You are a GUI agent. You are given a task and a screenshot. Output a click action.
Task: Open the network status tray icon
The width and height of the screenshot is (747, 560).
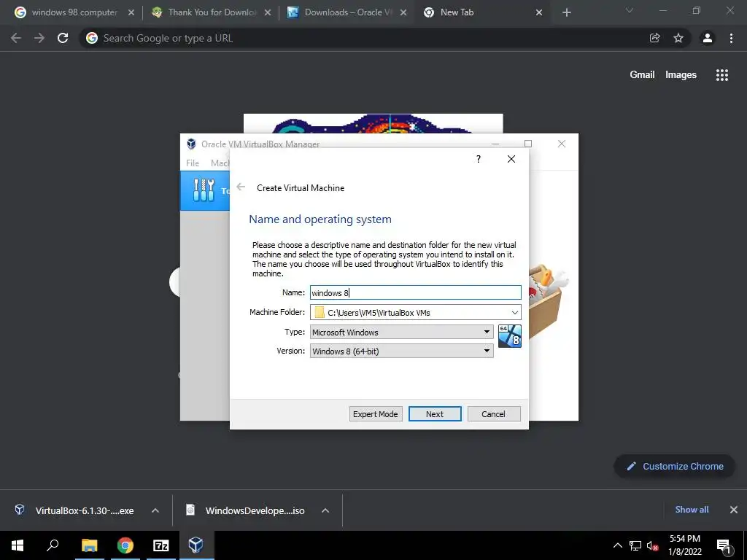coord(635,545)
